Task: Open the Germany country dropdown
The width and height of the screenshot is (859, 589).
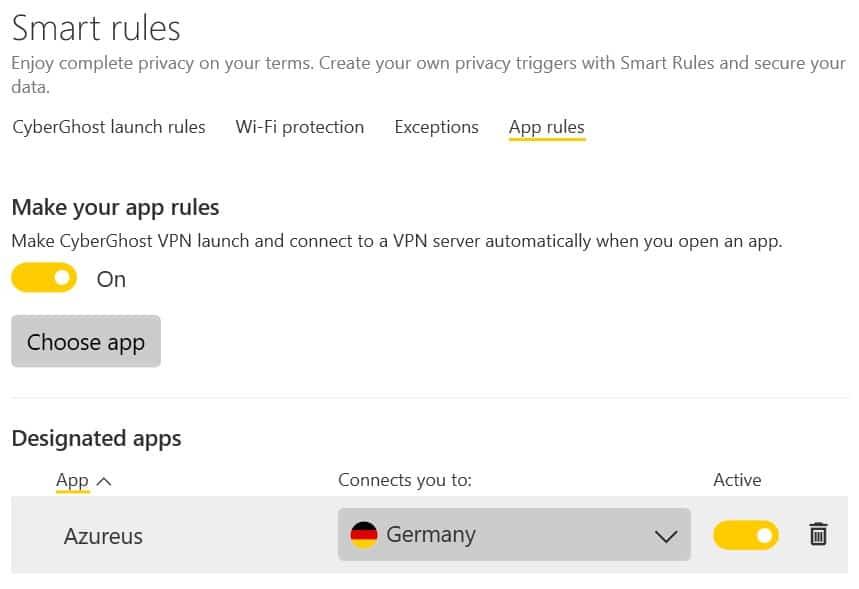Action: coord(514,534)
